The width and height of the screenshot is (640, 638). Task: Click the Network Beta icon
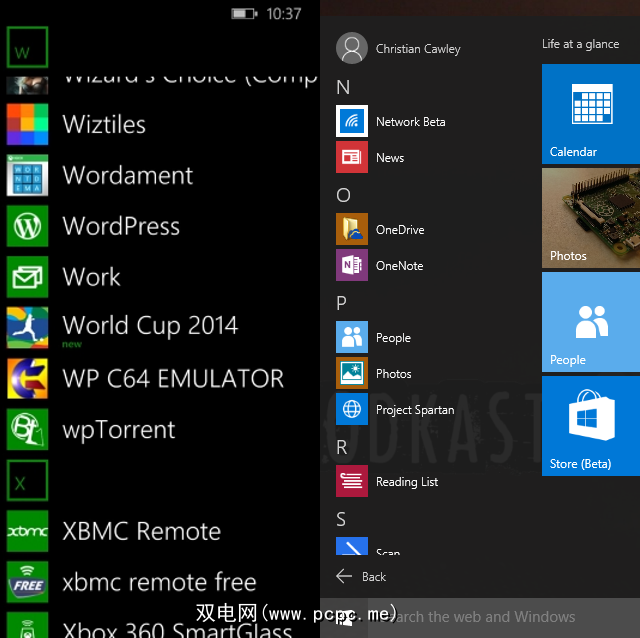pos(352,121)
